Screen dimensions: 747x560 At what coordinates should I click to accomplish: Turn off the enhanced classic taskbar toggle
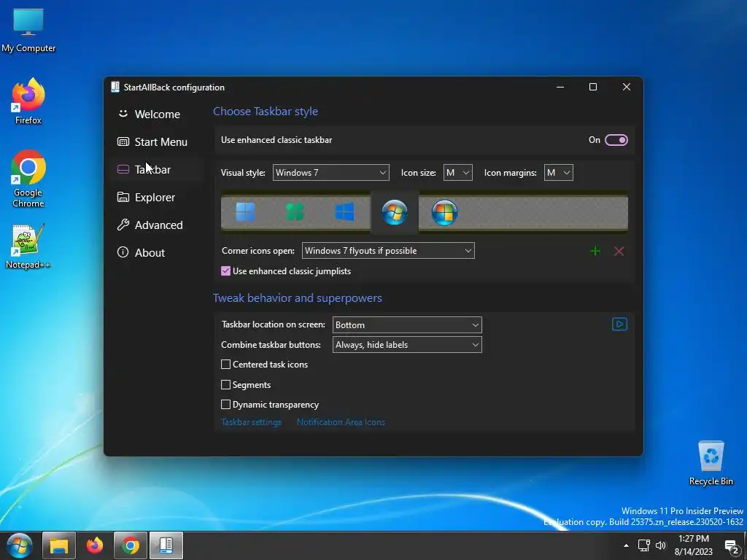[x=616, y=140]
